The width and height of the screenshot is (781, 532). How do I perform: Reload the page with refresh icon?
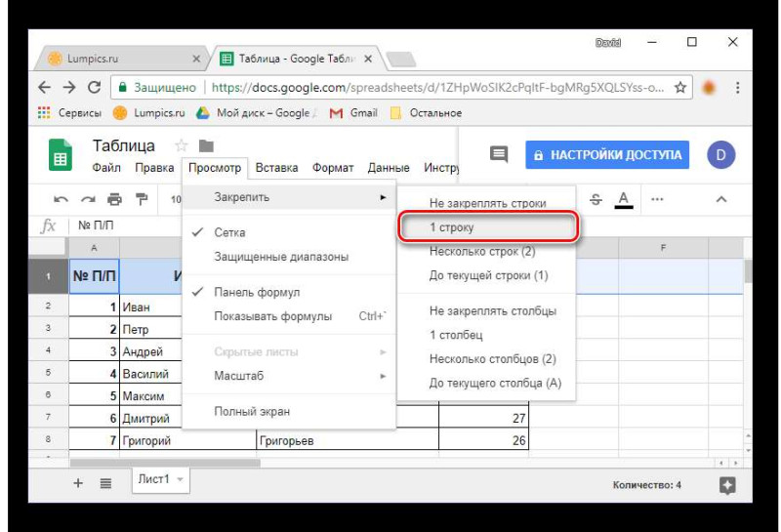click(94, 87)
